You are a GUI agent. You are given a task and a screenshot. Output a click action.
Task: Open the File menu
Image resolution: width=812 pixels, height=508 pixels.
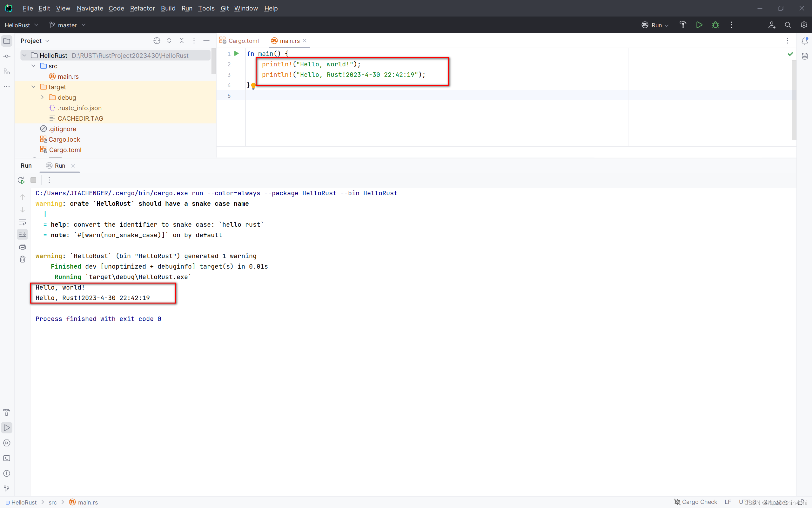pyautogui.click(x=28, y=8)
